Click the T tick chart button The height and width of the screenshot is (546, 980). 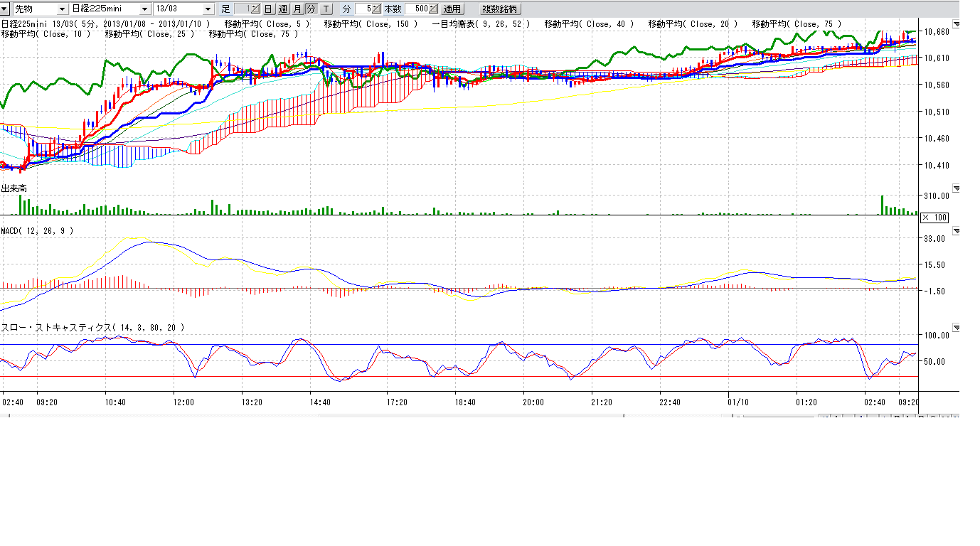tap(326, 9)
